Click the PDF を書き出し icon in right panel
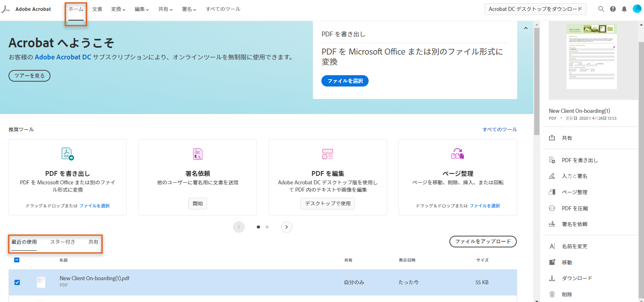 click(x=552, y=160)
